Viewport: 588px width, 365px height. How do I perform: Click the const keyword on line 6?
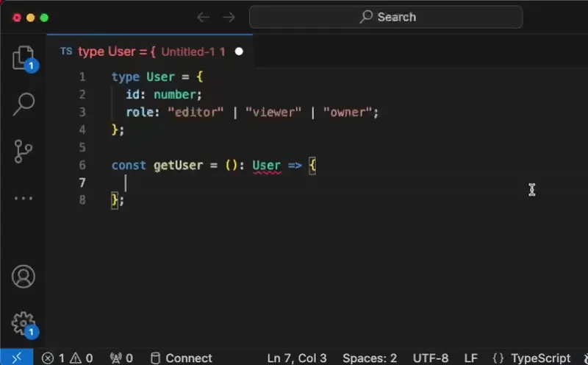[129, 166]
